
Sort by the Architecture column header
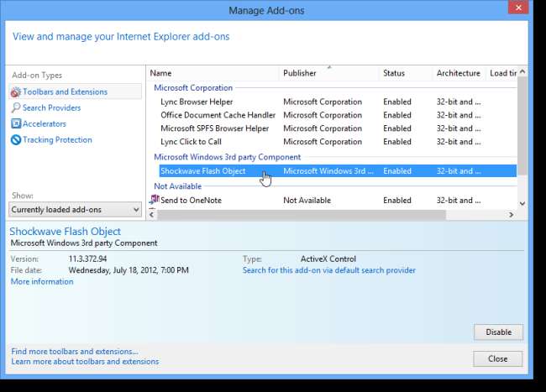459,73
